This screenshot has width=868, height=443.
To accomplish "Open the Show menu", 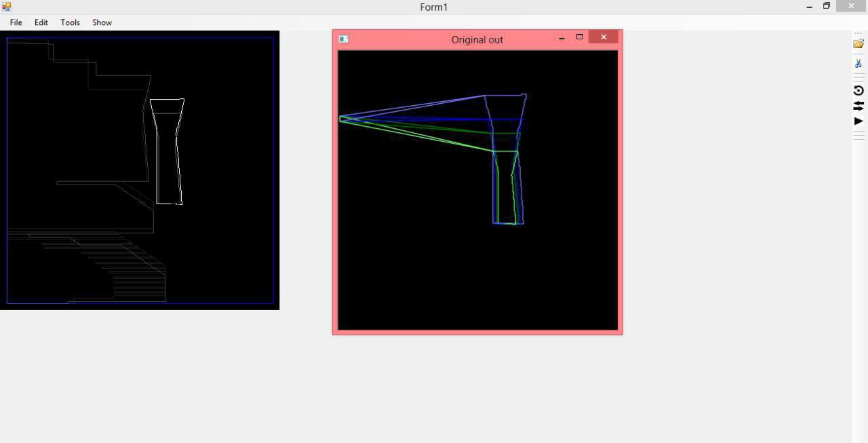I will click(102, 22).
